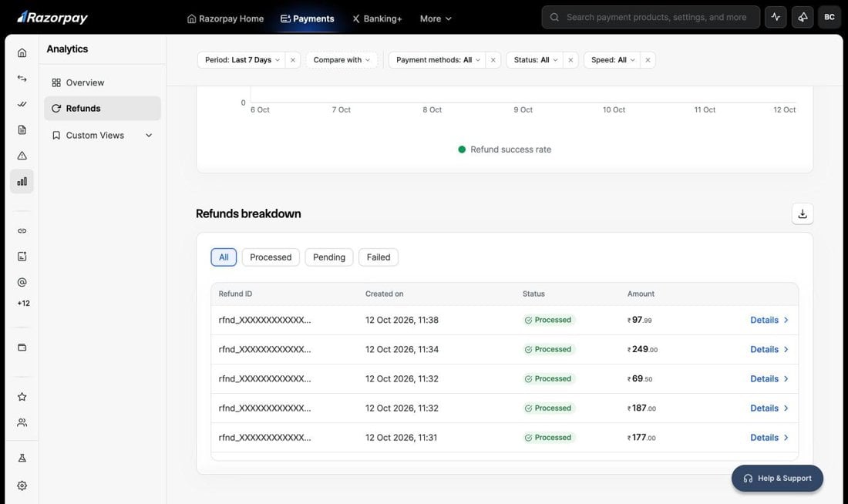Open Help & Support chat
848x504 pixels.
tap(777, 478)
